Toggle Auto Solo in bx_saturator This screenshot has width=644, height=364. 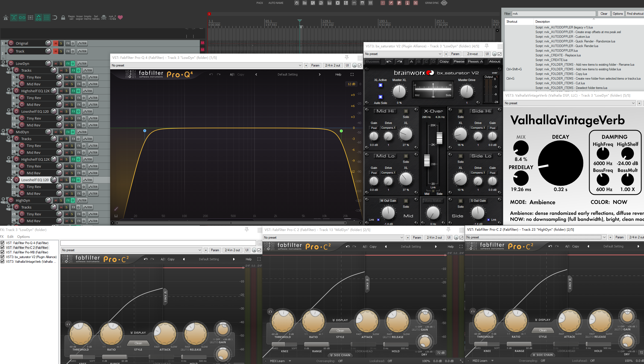(380, 97)
